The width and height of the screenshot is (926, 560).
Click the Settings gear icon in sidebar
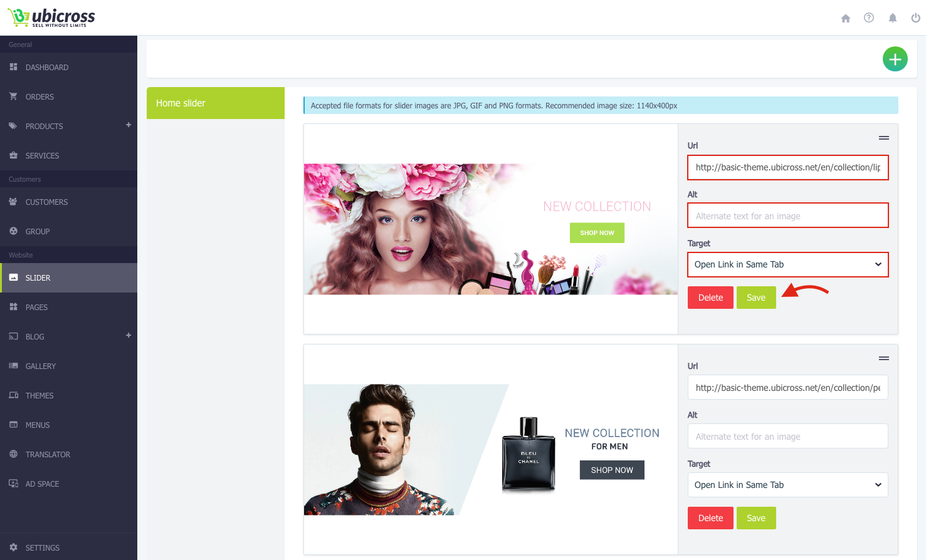point(13,547)
